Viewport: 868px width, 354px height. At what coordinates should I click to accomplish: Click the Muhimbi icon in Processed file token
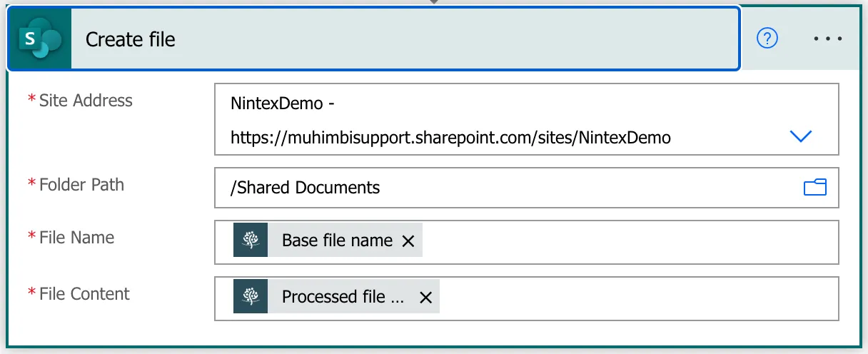coord(251,296)
